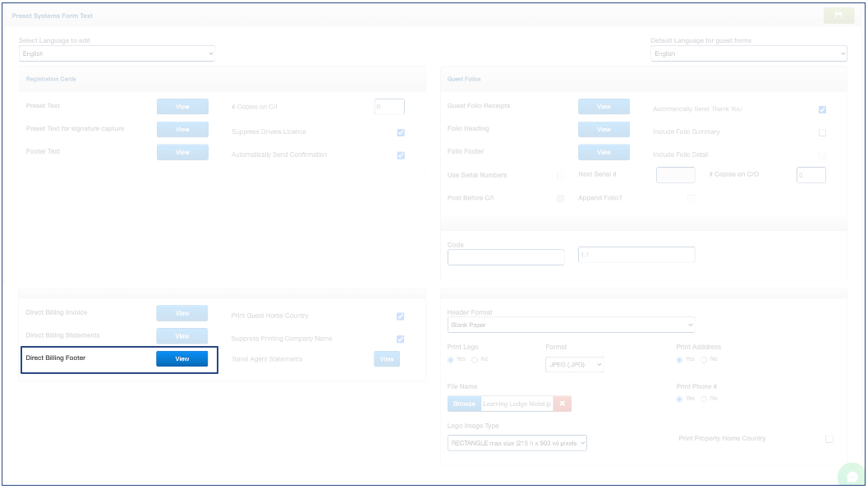The image size is (868, 489).
Task: Uncheck Automatically Send Thank You
Action: (x=822, y=109)
